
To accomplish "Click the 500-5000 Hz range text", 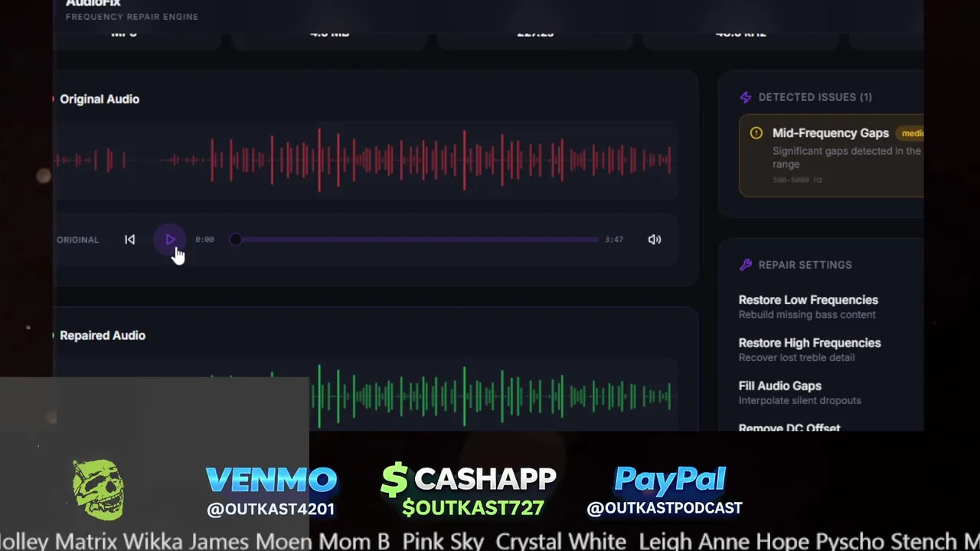I will [797, 180].
